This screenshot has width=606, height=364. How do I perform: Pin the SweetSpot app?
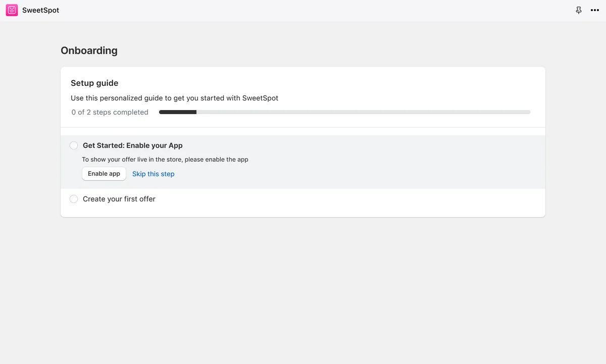point(579,10)
